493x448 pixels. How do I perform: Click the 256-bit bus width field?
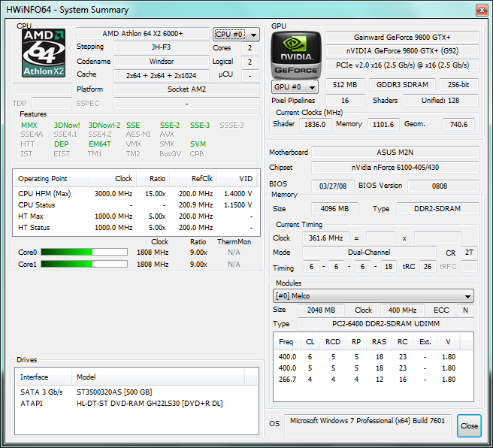pyautogui.click(x=458, y=85)
